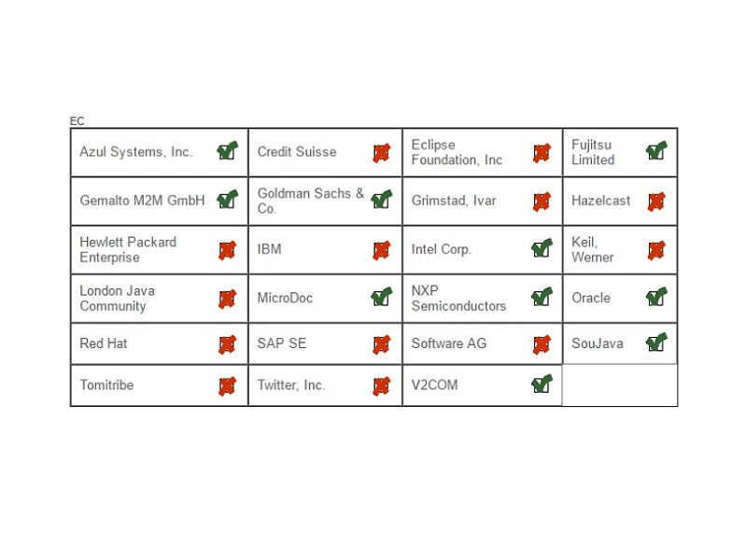
Task: Click the green checkmark next to Azul Systems
Action: [x=227, y=152]
